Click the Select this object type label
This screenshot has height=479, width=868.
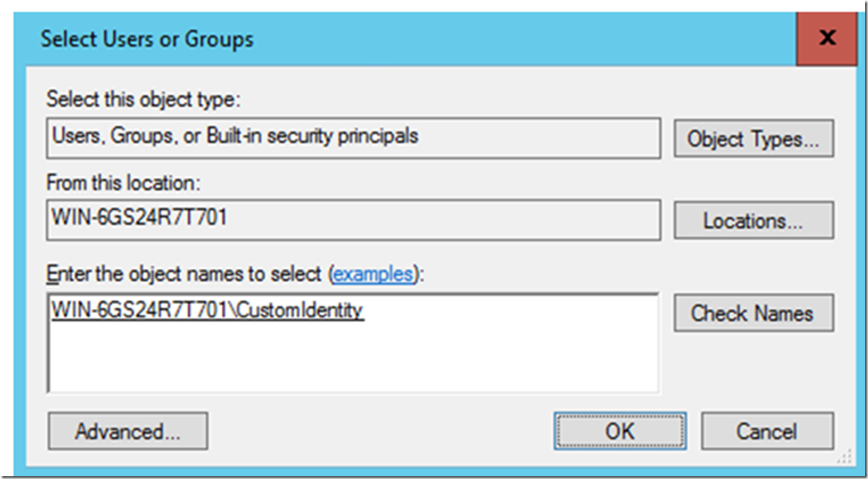[144, 99]
